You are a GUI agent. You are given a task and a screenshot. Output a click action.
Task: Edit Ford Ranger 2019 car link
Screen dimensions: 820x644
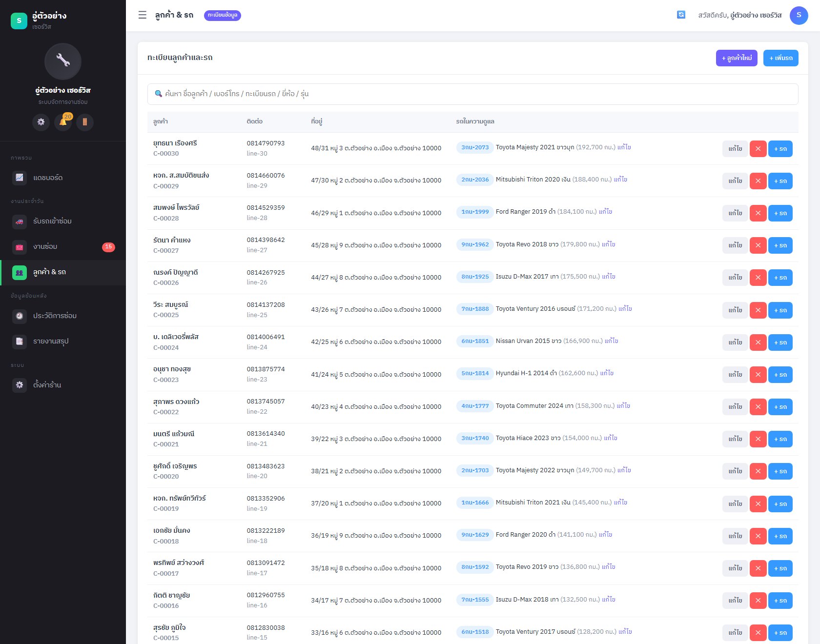click(605, 212)
